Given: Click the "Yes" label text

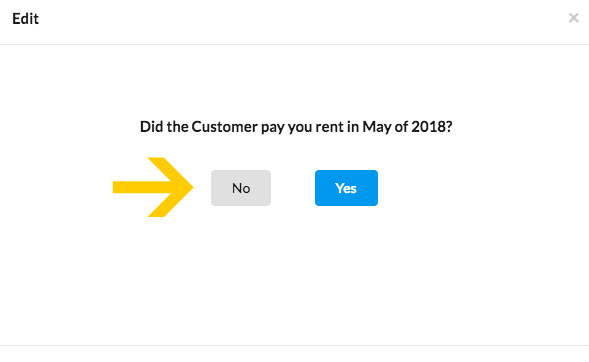Looking at the screenshot, I should tap(346, 188).
